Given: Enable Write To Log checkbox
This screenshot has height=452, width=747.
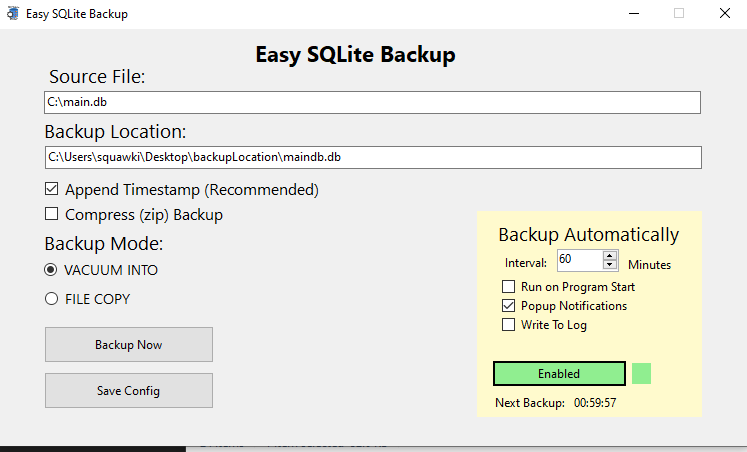Looking at the screenshot, I should [508, 324].
